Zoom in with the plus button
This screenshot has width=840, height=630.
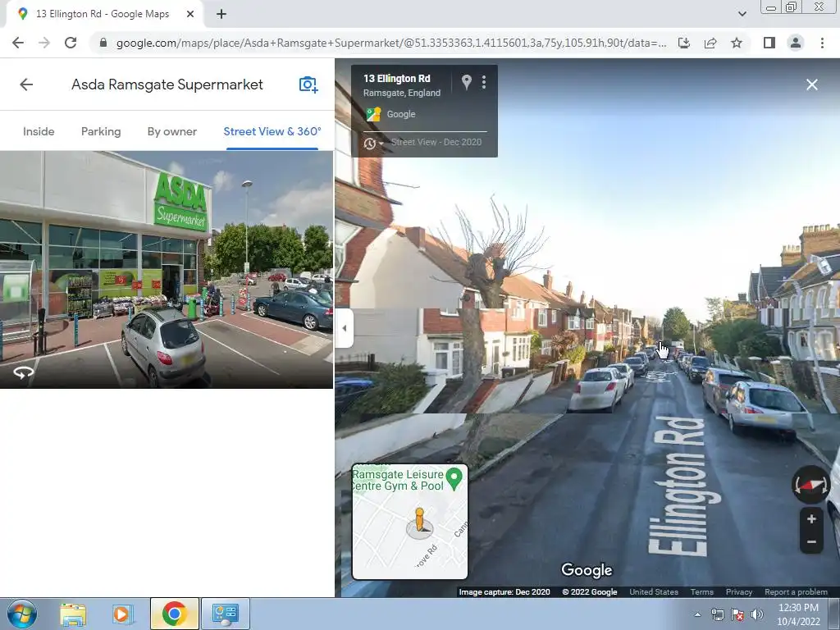(811, 518)
